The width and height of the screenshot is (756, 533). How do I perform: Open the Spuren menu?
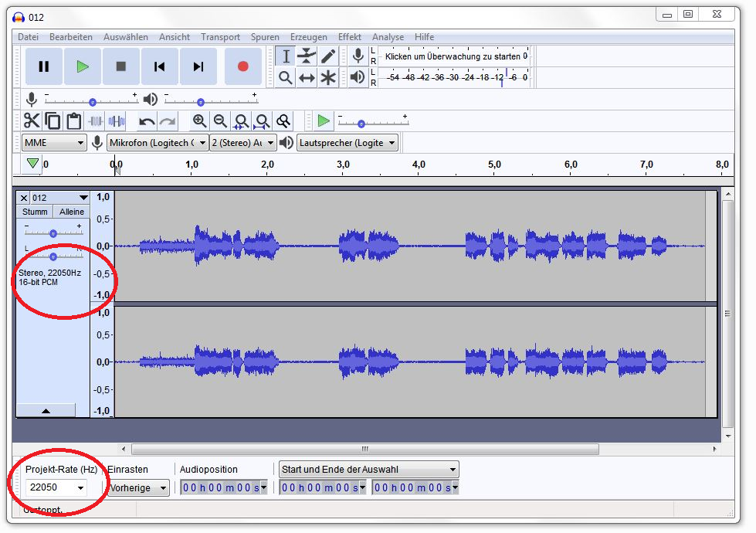[265, 37]
